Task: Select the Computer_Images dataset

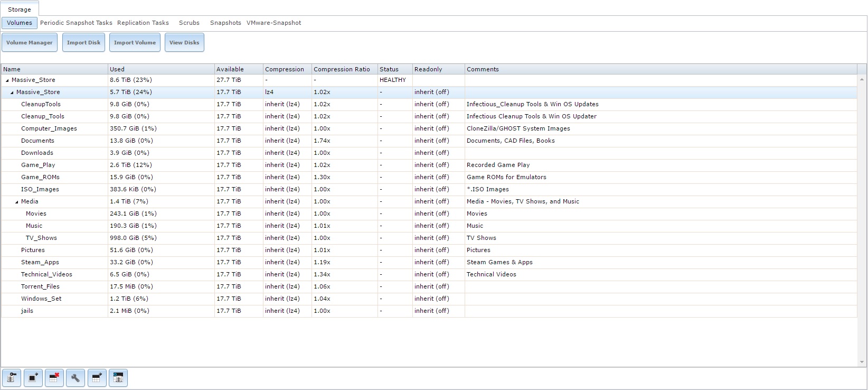Action: [x=49, y=129]
